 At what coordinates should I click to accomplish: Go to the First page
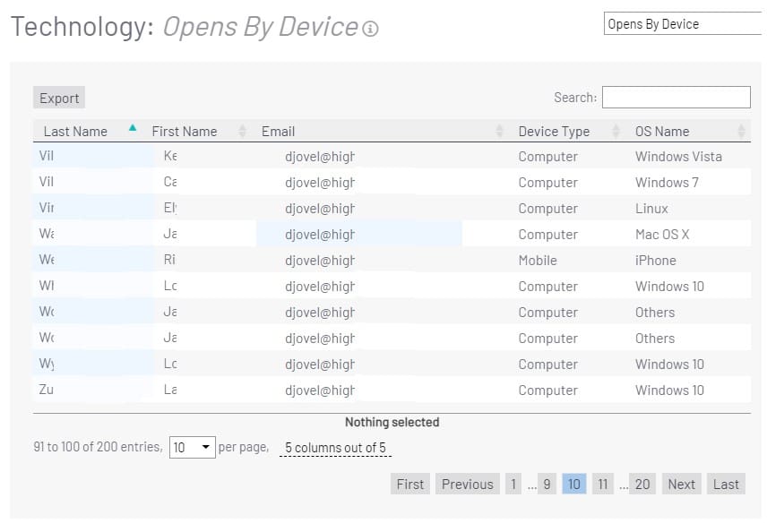(x=410, y=485)
